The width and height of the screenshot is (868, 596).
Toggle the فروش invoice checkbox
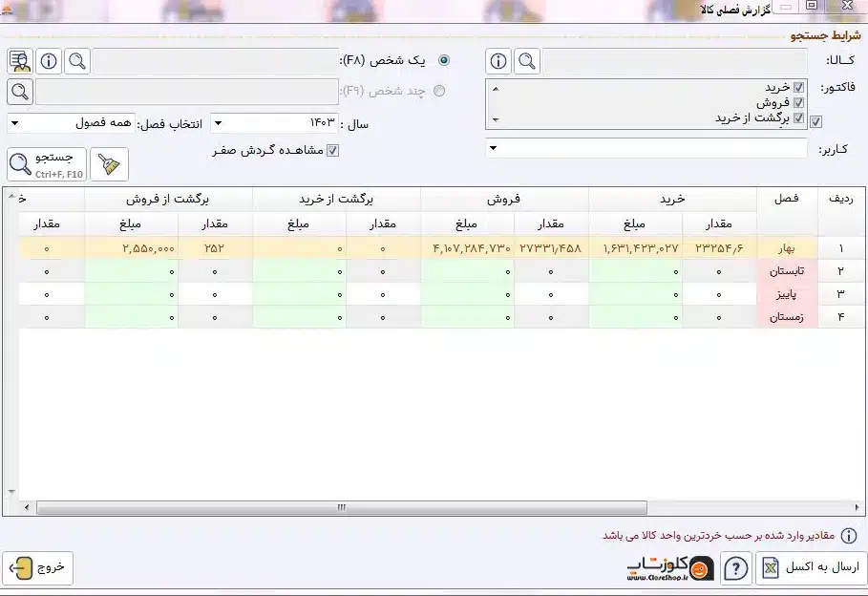pyautogui.click(x=798, y=102)
